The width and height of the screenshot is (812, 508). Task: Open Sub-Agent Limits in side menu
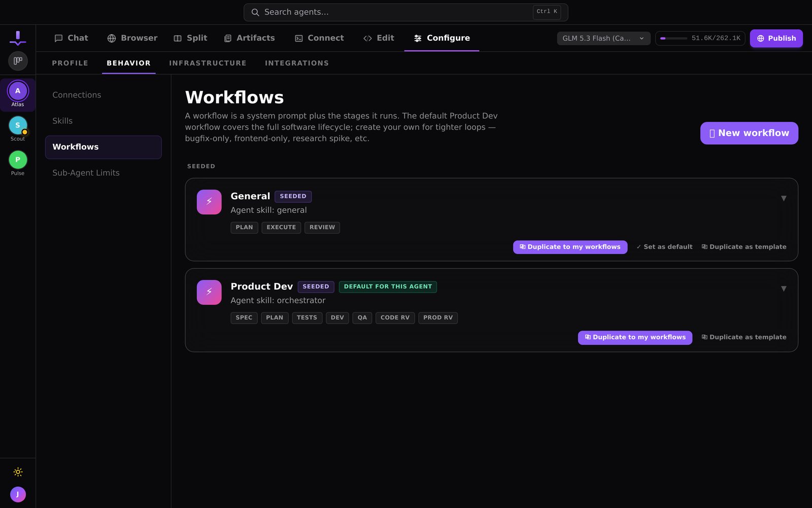(104, 173)
